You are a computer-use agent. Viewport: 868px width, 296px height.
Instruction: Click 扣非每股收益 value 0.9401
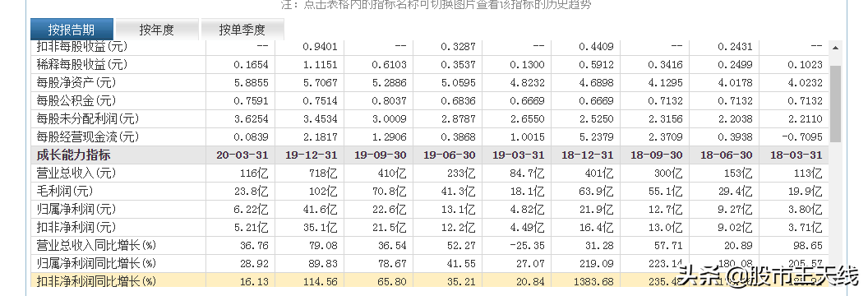coord(320,47)
